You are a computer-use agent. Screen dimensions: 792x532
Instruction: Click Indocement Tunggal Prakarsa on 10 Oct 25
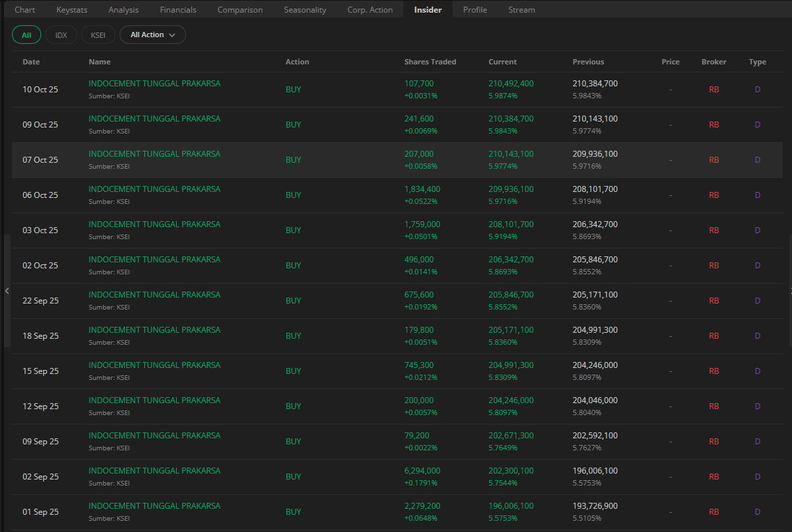coord(154,84)
